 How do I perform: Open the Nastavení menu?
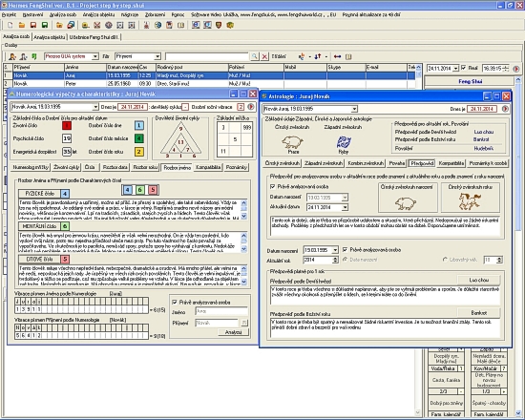(x=32, y=14)
